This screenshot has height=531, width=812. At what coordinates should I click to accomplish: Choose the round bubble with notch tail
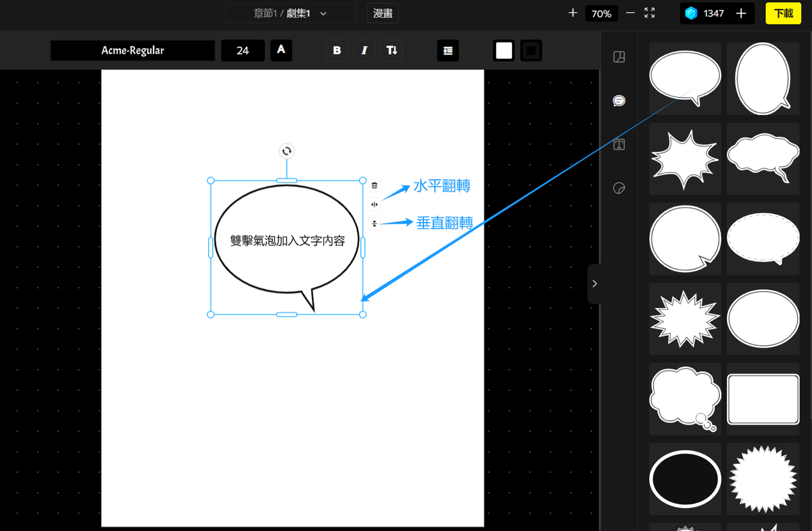click(685, 239)
